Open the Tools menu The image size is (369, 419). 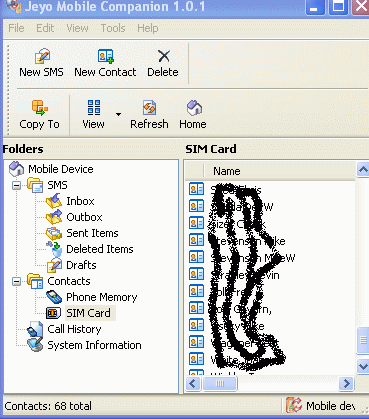click(113, 28)
